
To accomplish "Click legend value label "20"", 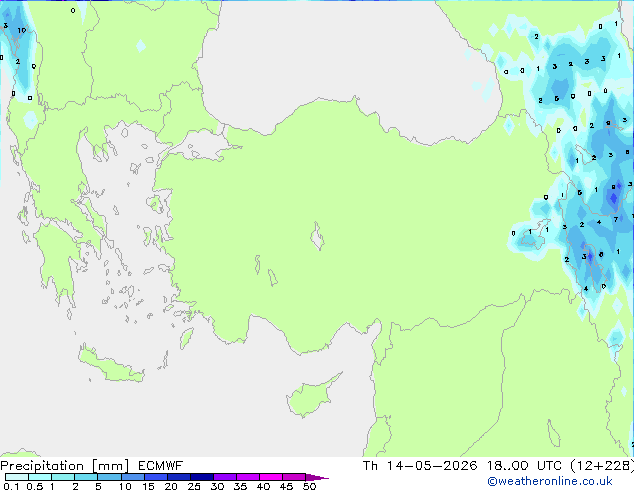I will pyautogui.click(x=171, y=486).
